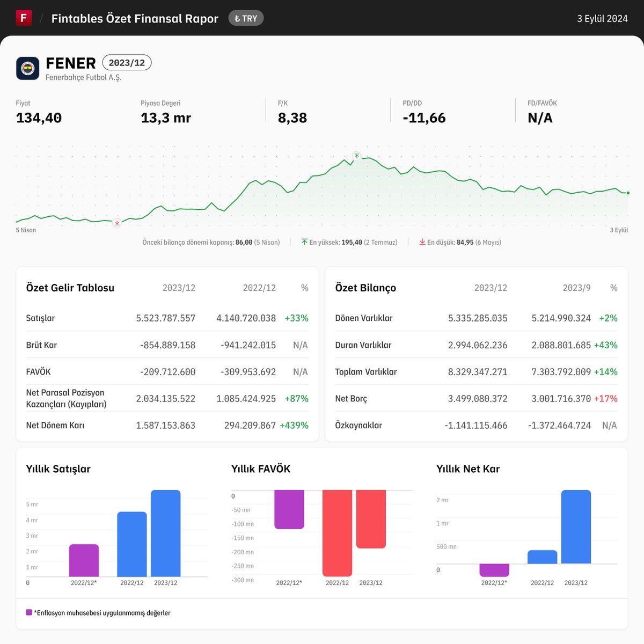Click the 5 Nisan chart start label
The width and height of the screenshot is (644, 644).
tap(26, 230)
